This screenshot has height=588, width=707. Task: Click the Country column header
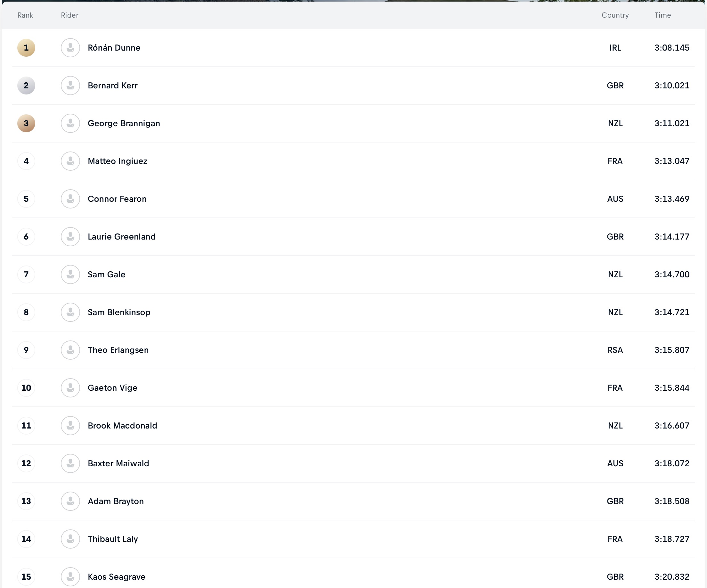tap(615, 15)
